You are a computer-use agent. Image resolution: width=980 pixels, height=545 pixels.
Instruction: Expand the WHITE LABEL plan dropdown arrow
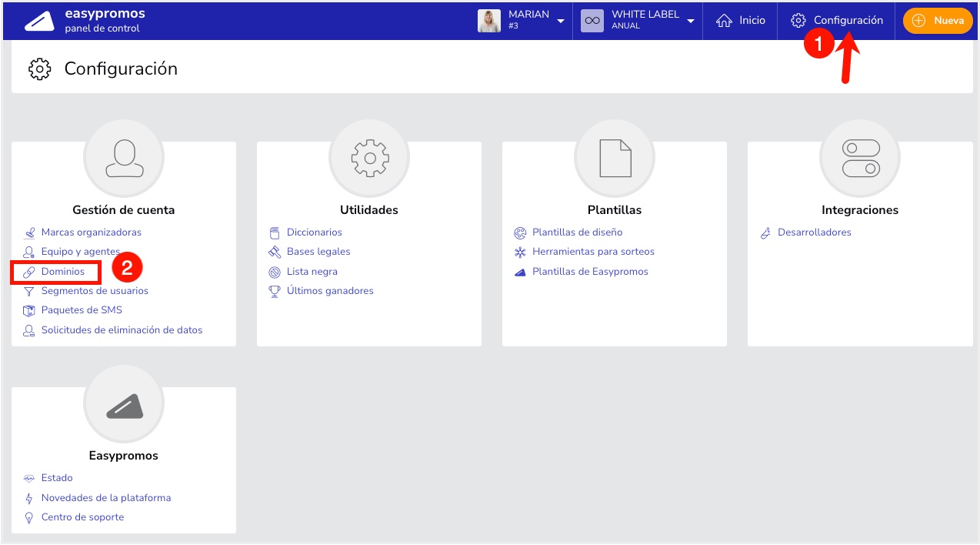(691, 21)
